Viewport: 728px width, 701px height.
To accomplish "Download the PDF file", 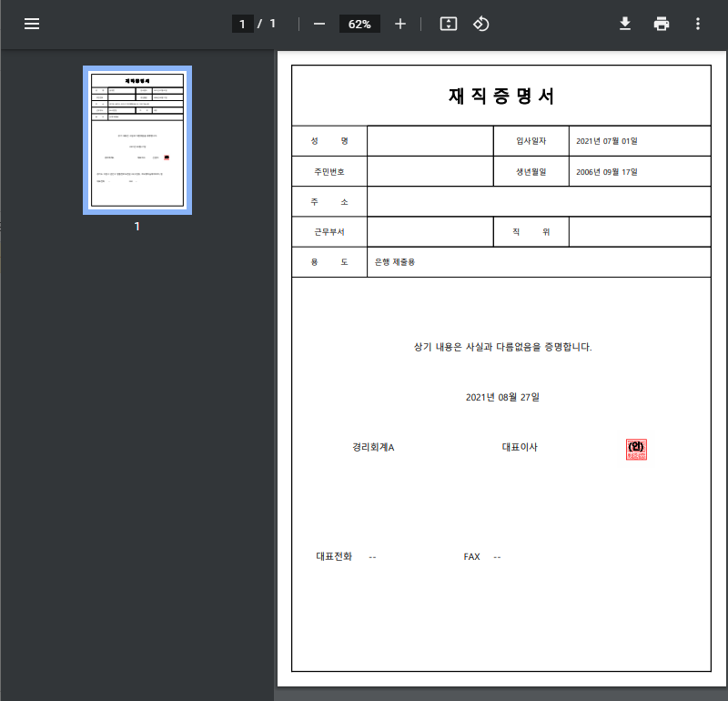I will point(625,24).
